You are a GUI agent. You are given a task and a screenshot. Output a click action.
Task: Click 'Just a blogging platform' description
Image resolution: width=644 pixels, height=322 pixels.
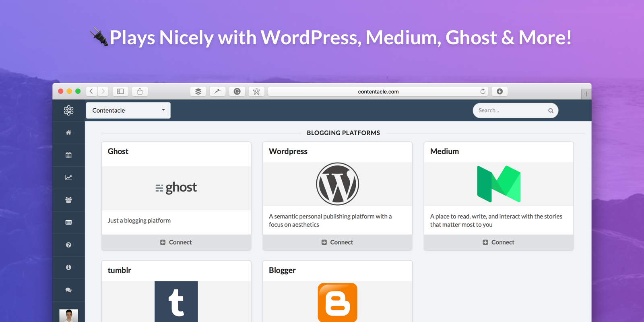139,221
